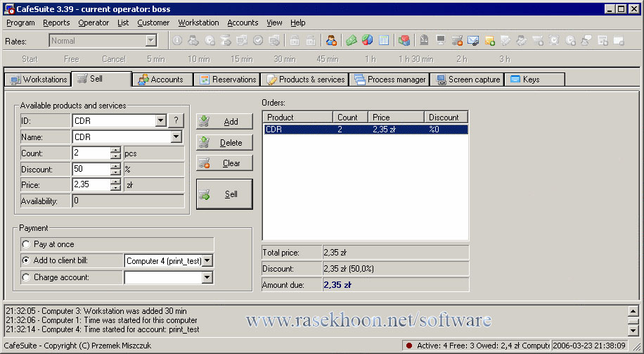Click the colored cubes toolbar icon
644x354 pixels.
(x=404, y=40)
